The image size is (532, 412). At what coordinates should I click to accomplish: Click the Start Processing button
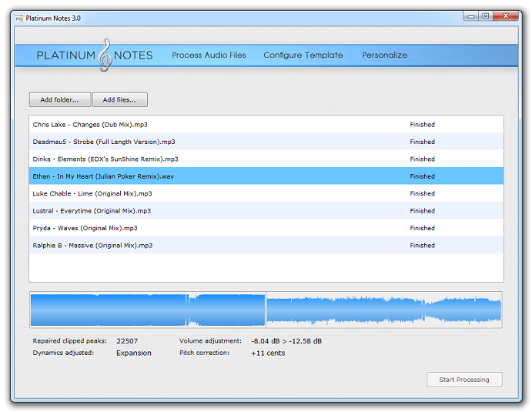click(464, 380)
